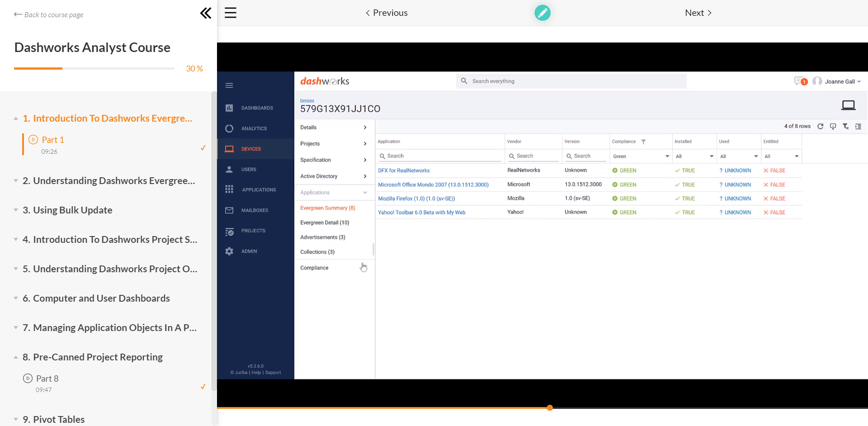
Task: Expand section 6 Computer and User Dashboards
Action: (x=96, y=298)
